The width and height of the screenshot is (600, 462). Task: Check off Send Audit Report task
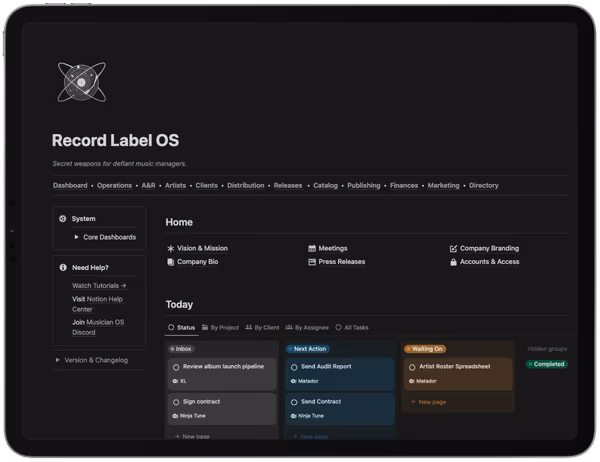pos(294,367)
